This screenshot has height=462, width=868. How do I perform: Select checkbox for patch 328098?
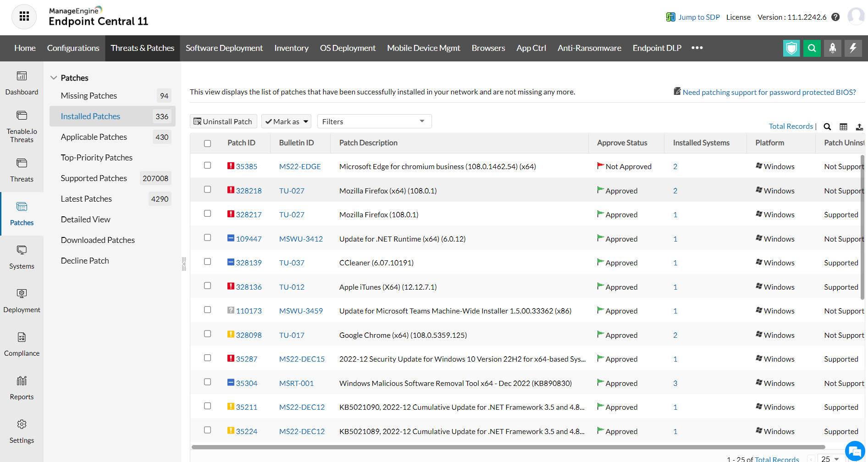[207, 334]
